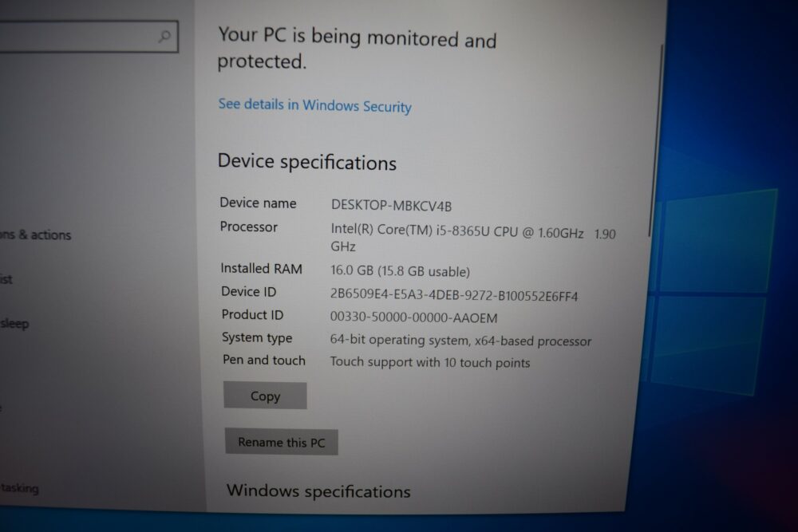Screen dimensions: 798x532
Task: Click the magnifier icon in the search box
Action: [164, 36]
